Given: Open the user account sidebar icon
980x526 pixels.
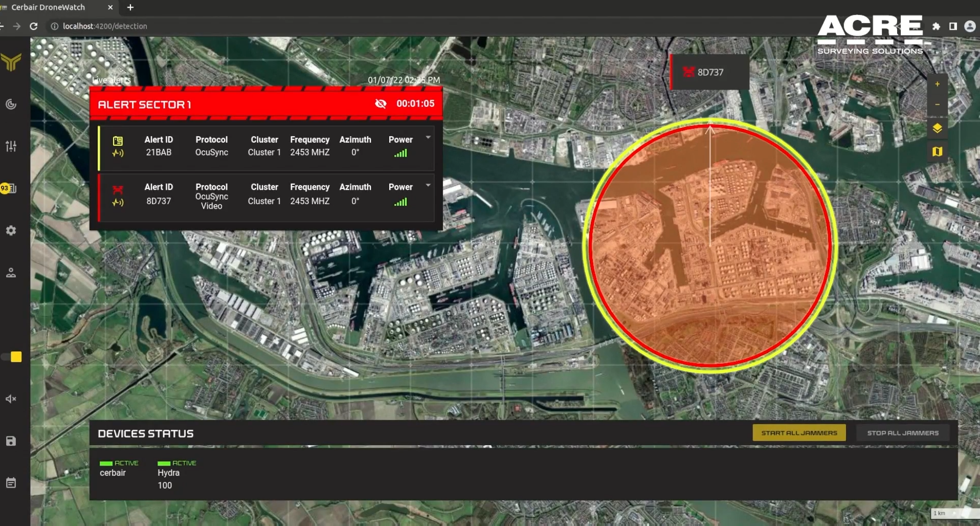Looking at the screenshot, I should 11,273.
